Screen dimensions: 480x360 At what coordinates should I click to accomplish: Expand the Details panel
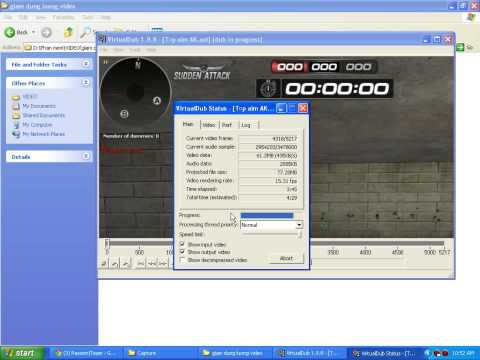(86, 156)
